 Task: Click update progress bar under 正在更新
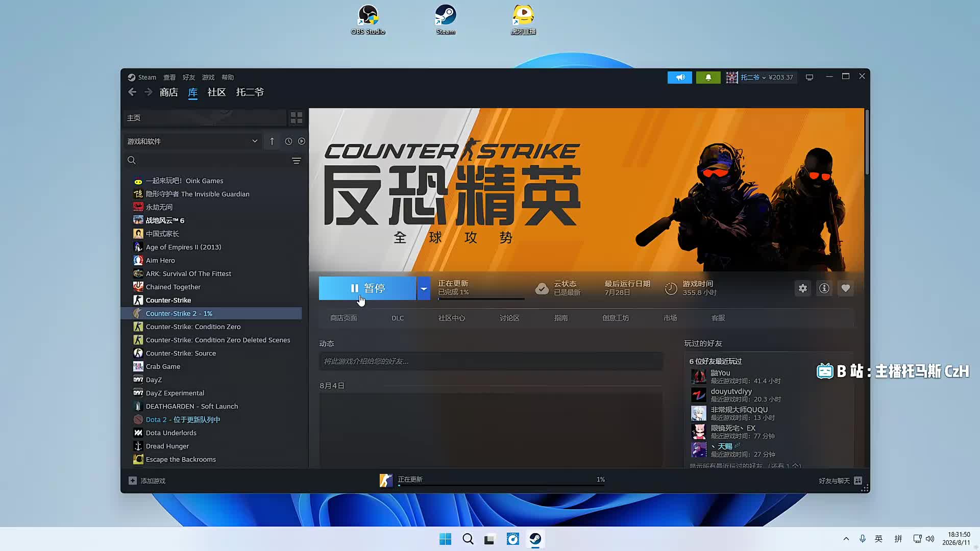point(481,299)
